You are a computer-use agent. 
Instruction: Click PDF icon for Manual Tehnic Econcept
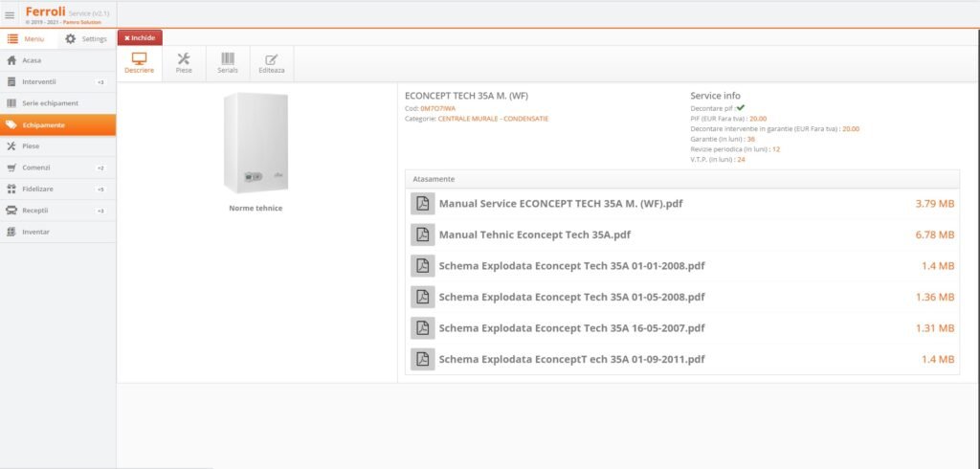(422, 234)
